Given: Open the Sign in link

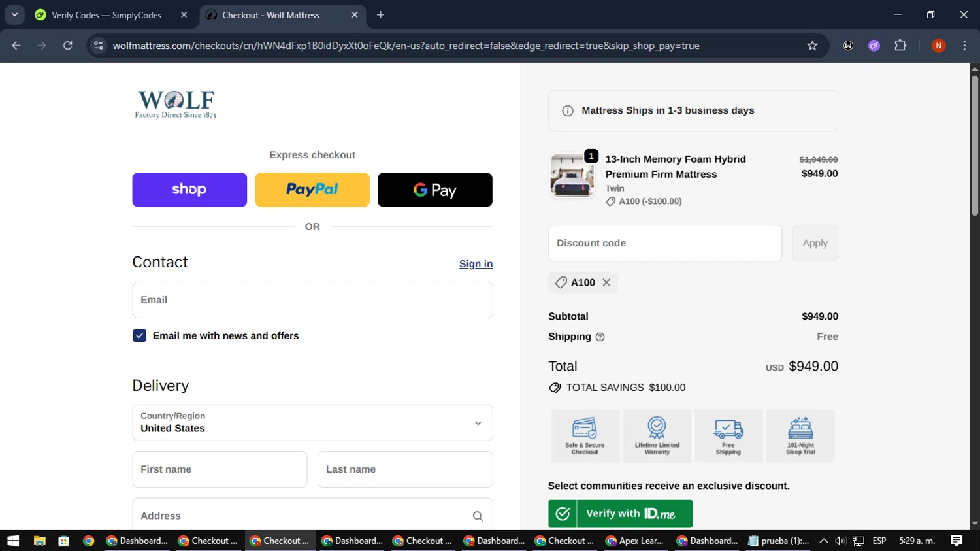Looking at the screenshot, I should tap(476, 264).
